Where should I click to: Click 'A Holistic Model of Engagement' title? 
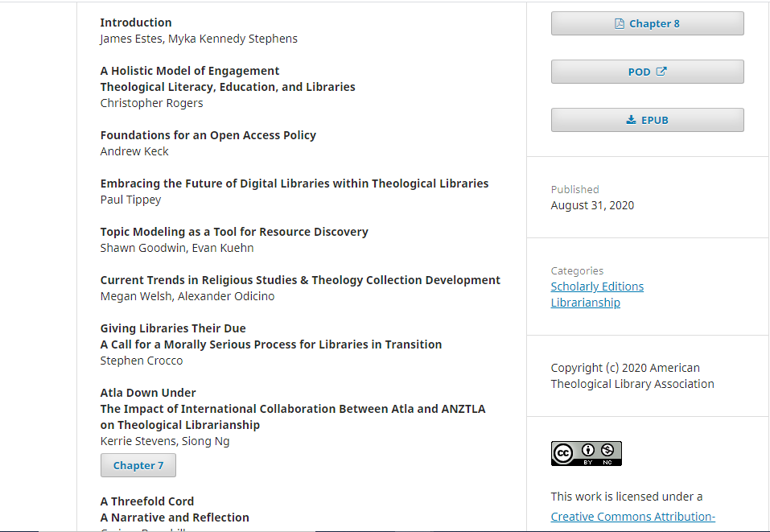[x=190, y=71]
